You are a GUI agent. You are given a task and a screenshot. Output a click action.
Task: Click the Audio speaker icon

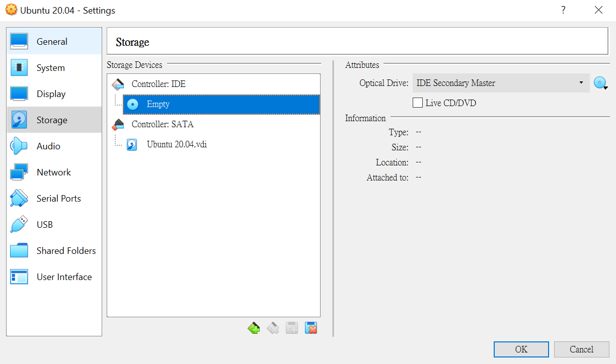[19, 146]
